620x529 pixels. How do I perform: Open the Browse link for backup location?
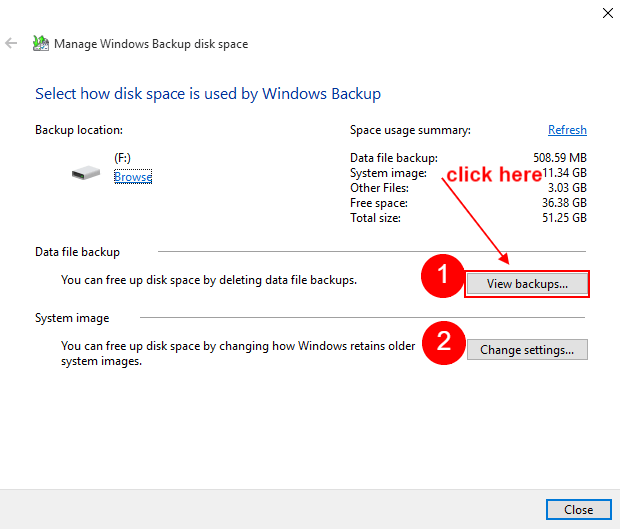click(133, 177)
